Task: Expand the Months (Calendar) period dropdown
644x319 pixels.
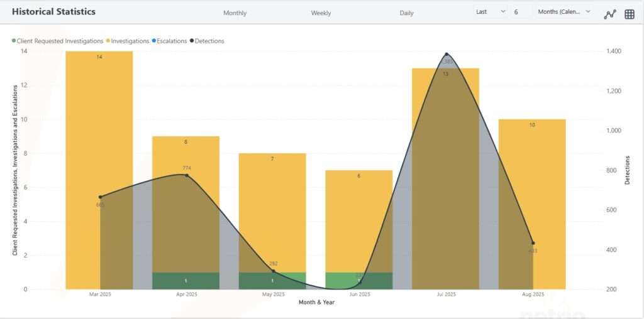Action: click(x=564, y=11)
